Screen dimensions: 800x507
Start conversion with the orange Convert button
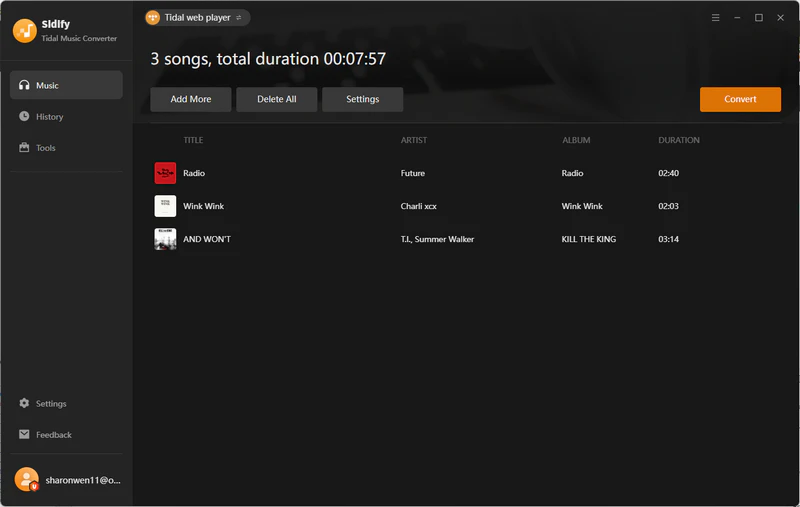740,99
